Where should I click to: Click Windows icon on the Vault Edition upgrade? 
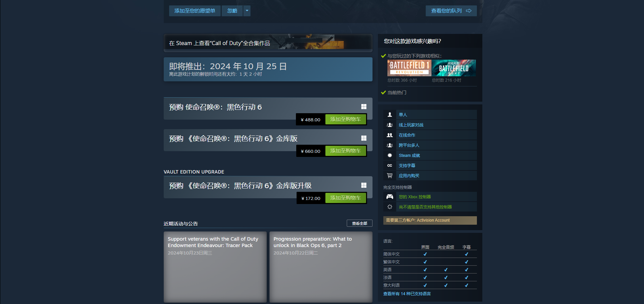tap(364, 185)
